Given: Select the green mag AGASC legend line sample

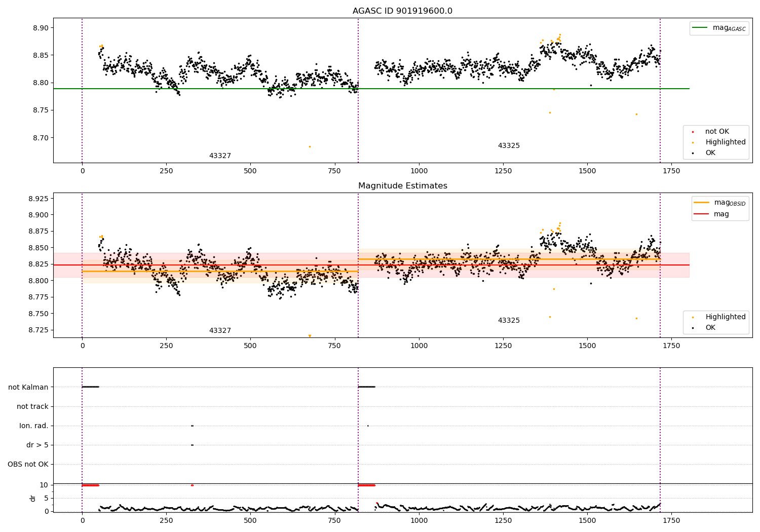Looking at the screenshot, I should (x=700, y=28).
